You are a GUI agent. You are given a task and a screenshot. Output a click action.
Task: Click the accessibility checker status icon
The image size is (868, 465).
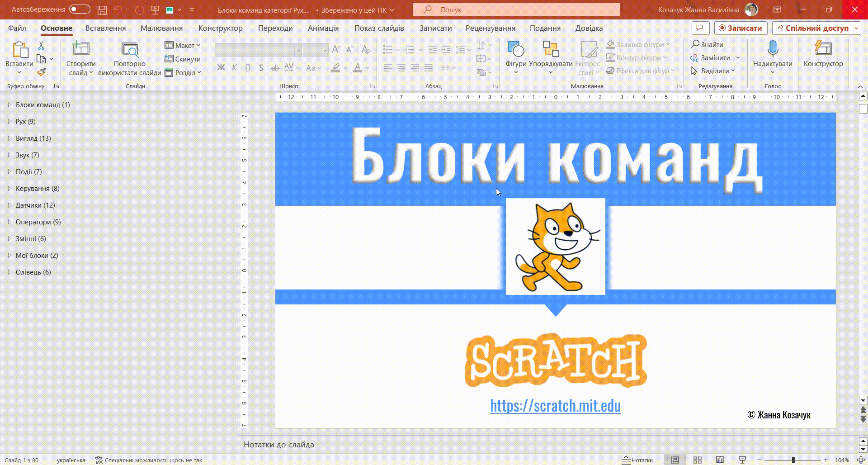point(99,460)
